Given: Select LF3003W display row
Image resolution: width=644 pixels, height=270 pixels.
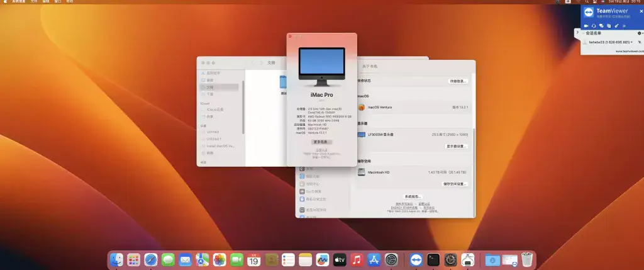Looking at the screenshot, I should [x=413, y=135].
